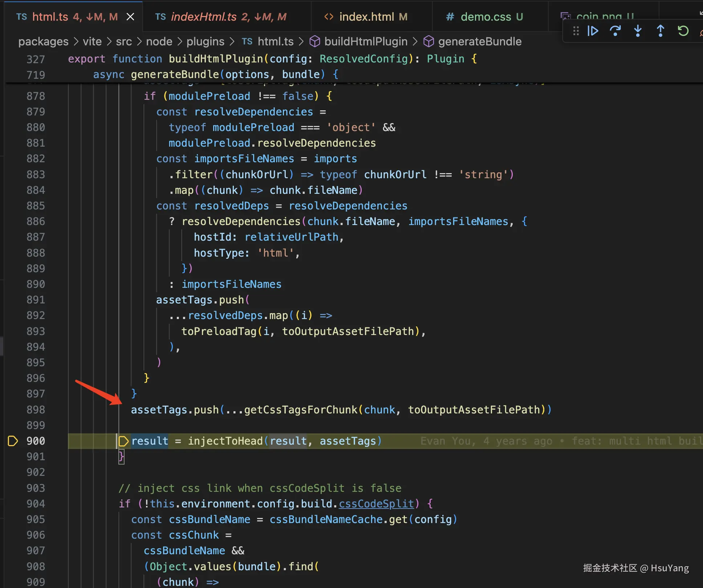Switch to the index.html tab

(x=366, y=17)
